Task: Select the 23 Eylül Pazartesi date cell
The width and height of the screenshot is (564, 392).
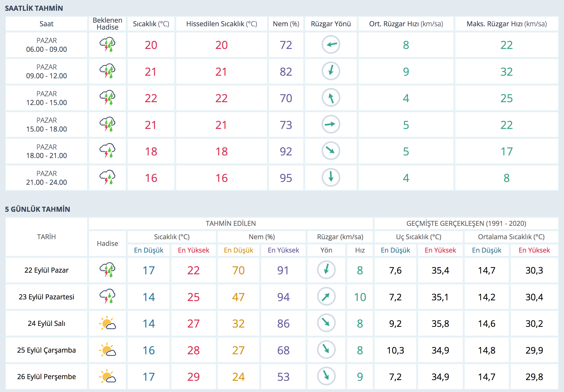Action: point(46,297)
